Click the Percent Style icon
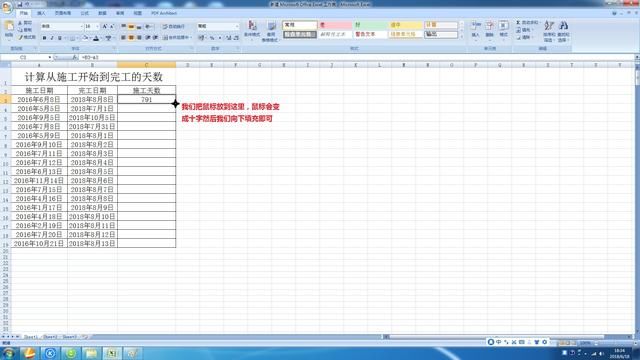640x360 pixels. (x=212, y=38)
